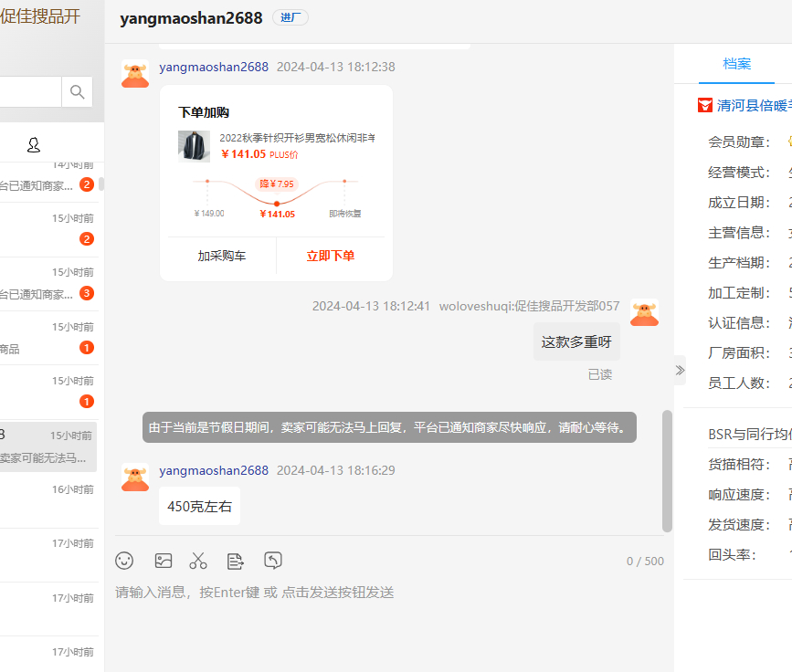
Task: Click the send image icon
Action: (164, 561)
